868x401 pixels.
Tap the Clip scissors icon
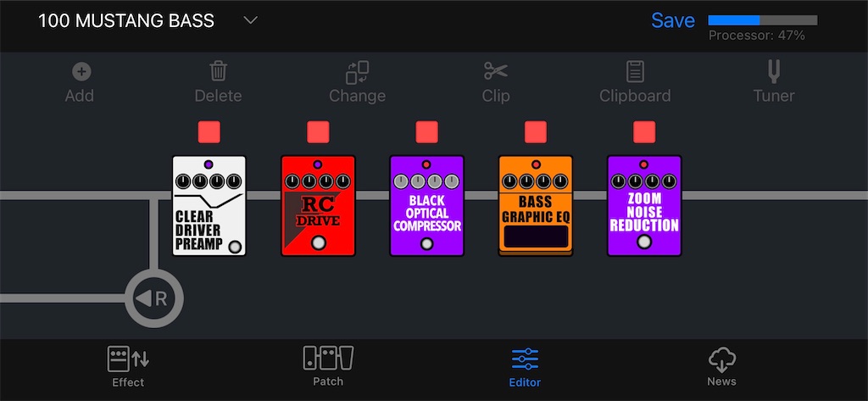point(495,71)
